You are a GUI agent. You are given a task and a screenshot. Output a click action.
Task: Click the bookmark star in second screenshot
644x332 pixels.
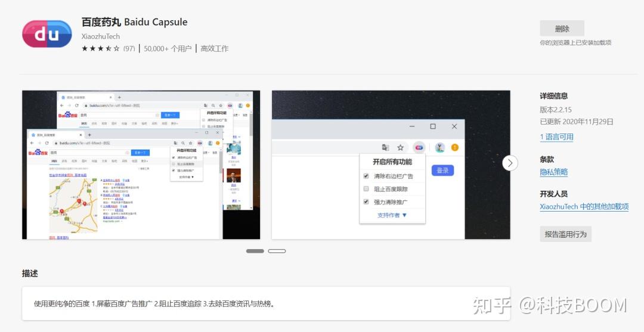click(400, 147)
